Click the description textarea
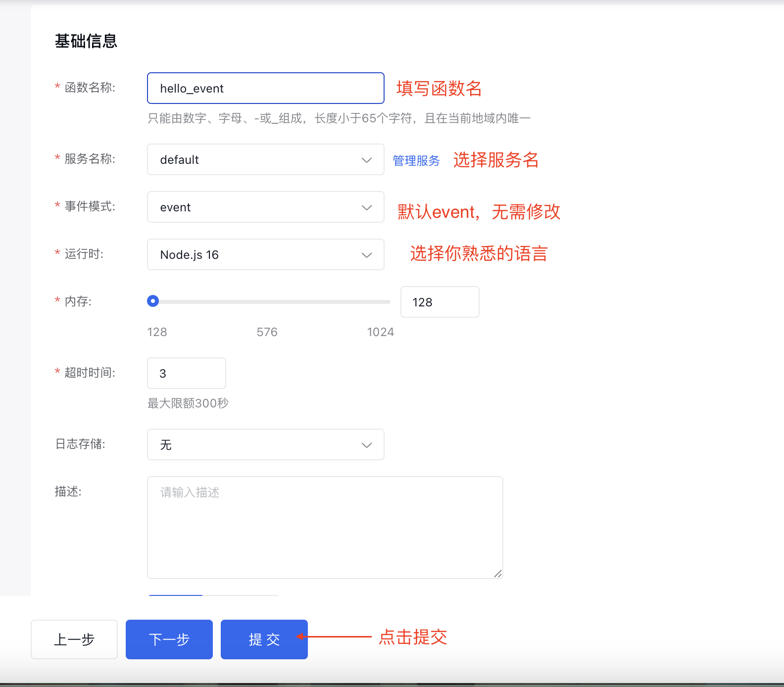The image size is (784, 687). pyautogui.click(x=325, y=528)
